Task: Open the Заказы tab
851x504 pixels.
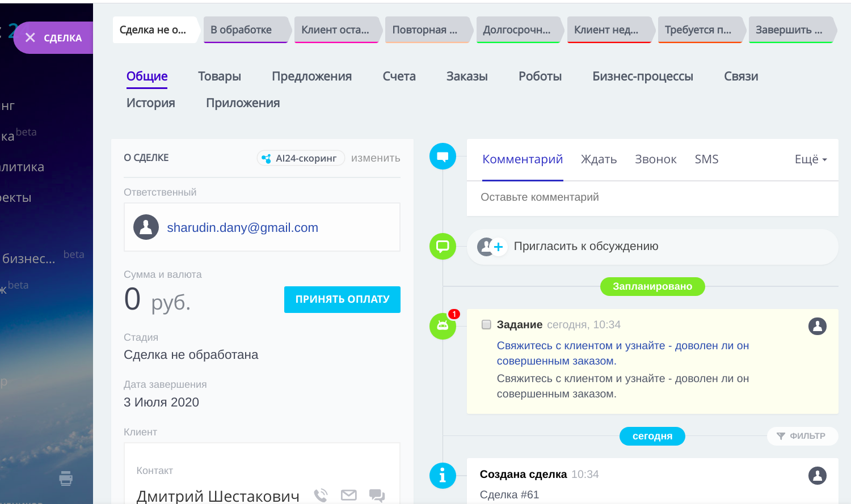Action: pos(467,77)
